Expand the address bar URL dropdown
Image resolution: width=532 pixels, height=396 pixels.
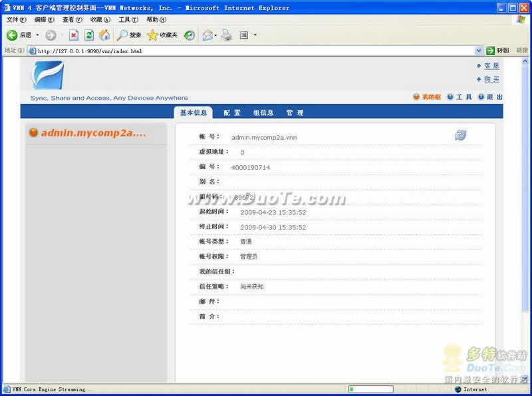478,51
